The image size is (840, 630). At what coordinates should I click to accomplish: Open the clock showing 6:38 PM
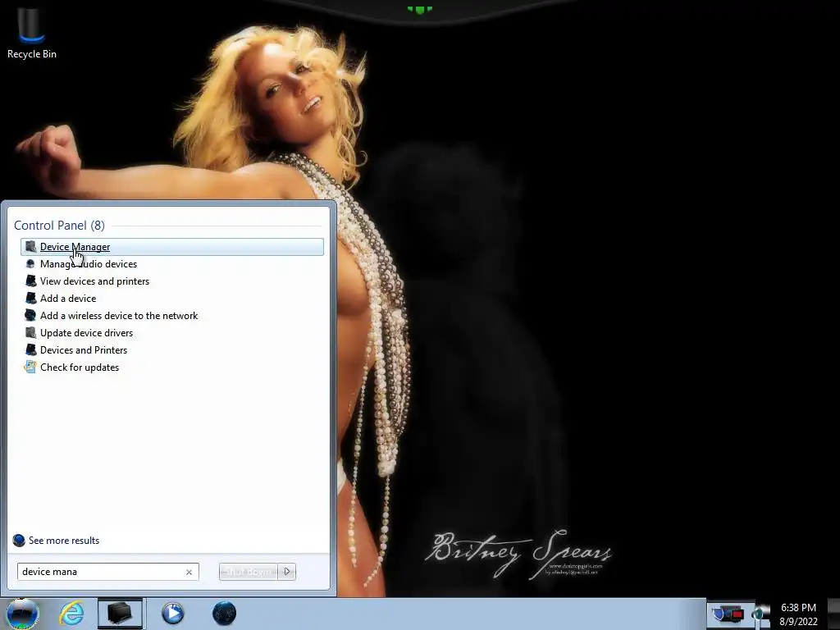[x=798, y=614]
